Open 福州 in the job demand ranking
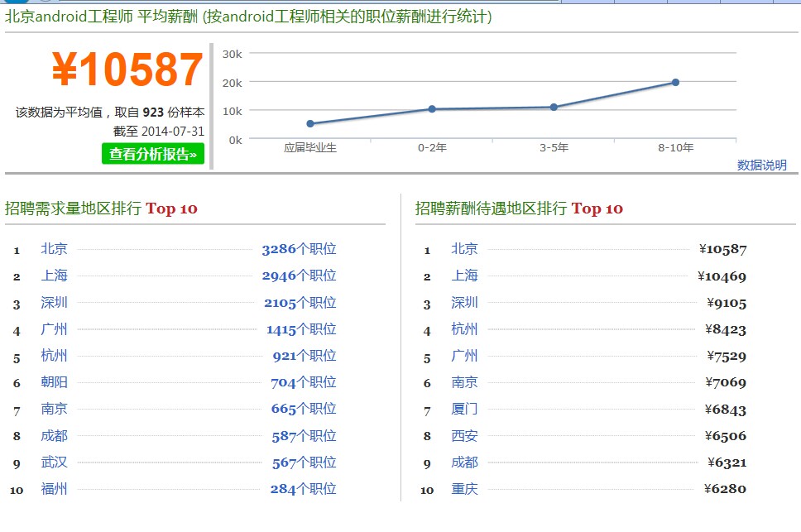 coord(54,489)
